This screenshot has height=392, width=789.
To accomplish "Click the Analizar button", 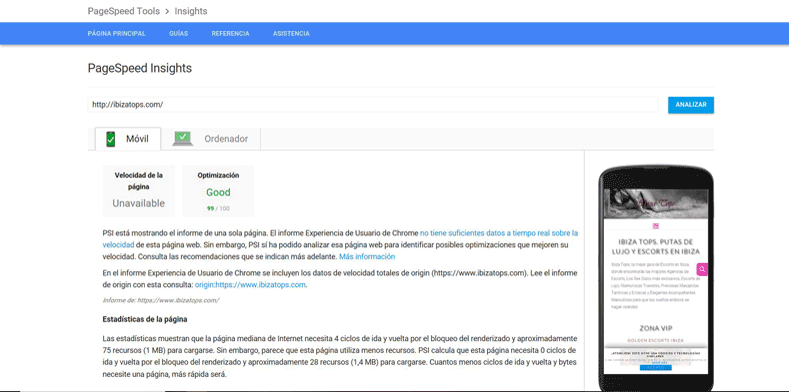I will pyautogui.click(x=691, y=105).
